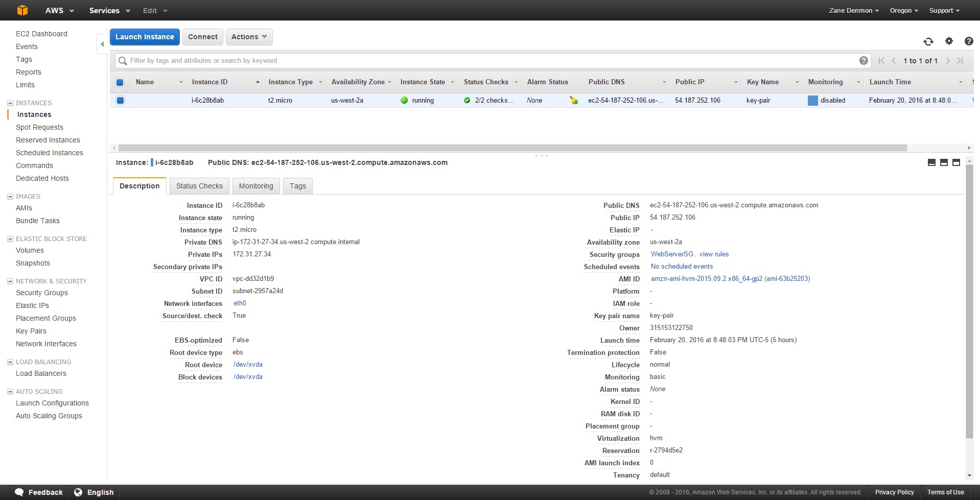Toggle checkbox for instance i-6c28b8ab

coord(120,100)
